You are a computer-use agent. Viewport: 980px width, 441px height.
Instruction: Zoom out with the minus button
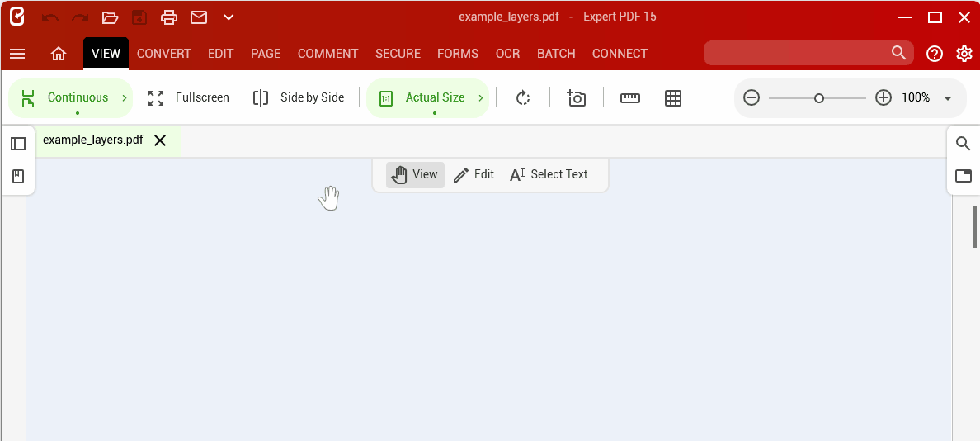(751, 97)
